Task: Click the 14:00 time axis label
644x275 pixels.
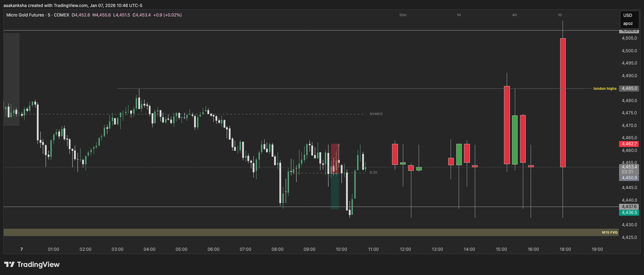Action: 469,249
